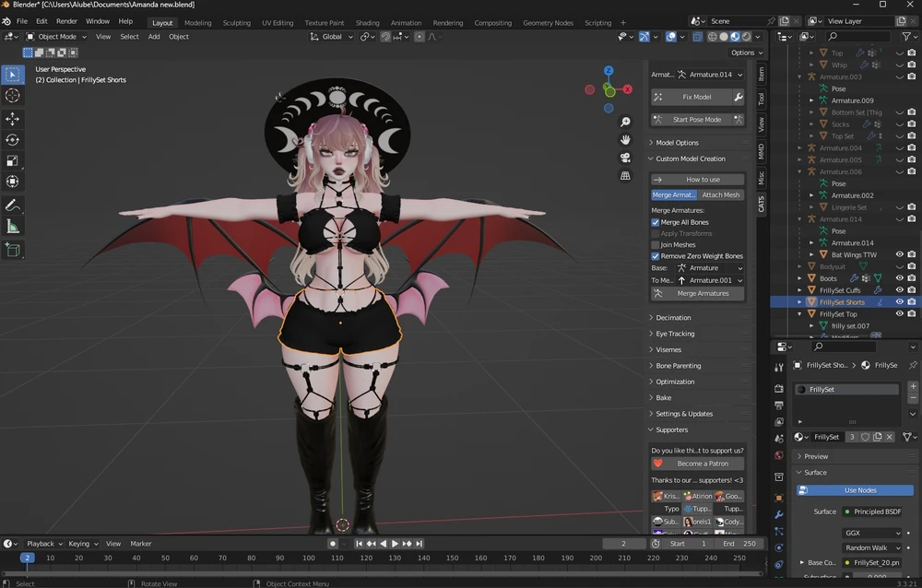Expand the Model Options panel
Screen dimensions: 922x588
(677, 143)
